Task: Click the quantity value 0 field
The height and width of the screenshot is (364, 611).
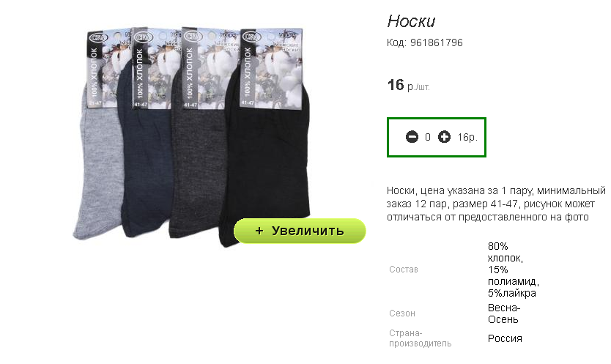Action: click(428, 137)
